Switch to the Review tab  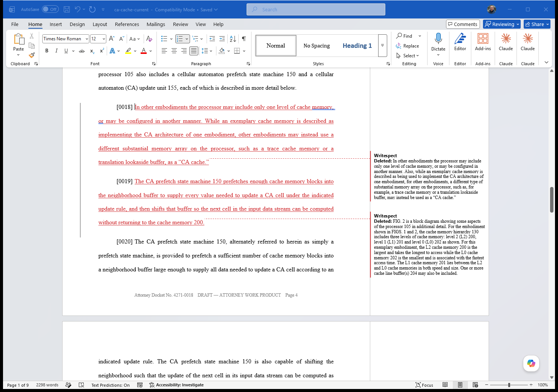(x=181, y=24)
